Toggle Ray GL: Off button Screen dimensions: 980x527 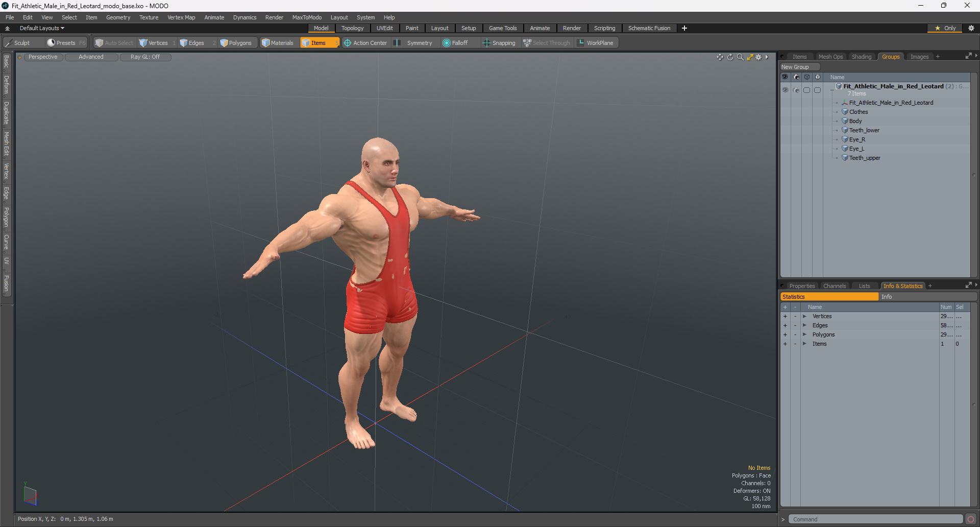click(x=145, y=57)
